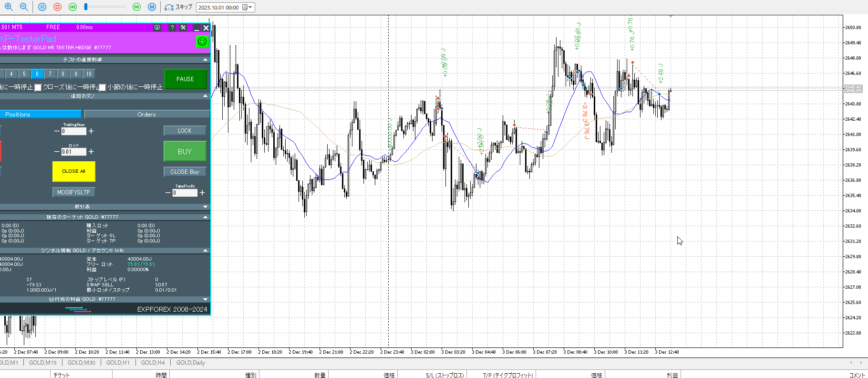Enable pause after close checkbox
Viewport: 868px width, 378px height.
pos(38,87)
